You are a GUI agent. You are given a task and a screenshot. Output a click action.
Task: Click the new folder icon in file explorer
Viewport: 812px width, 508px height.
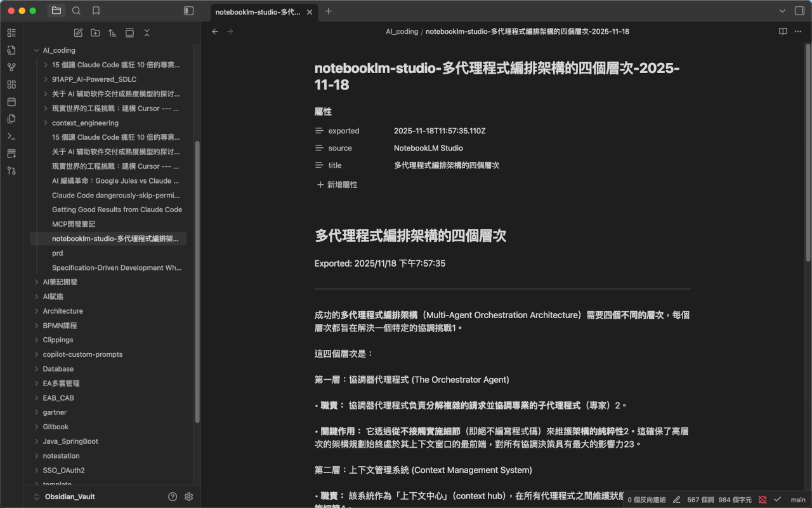click(95, 32)
